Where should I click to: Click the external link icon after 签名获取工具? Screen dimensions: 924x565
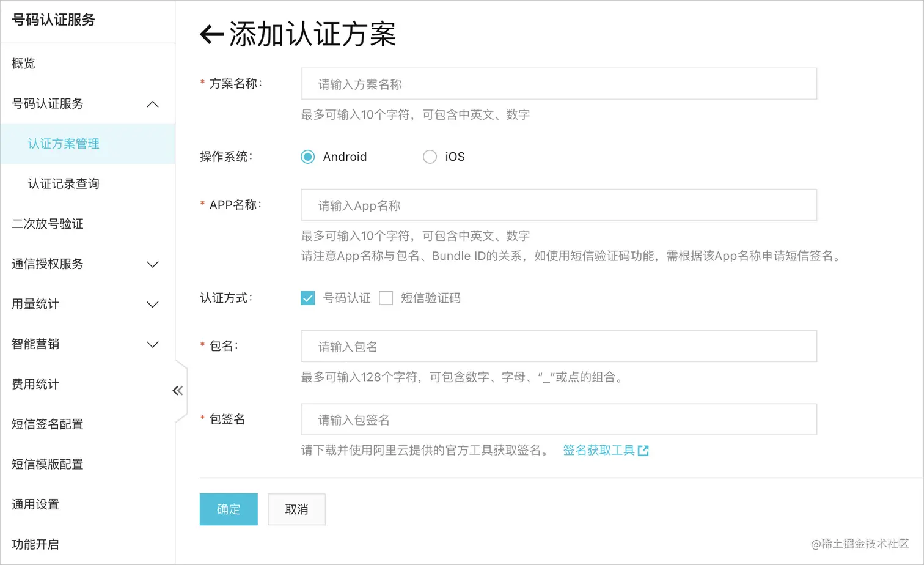643,450
